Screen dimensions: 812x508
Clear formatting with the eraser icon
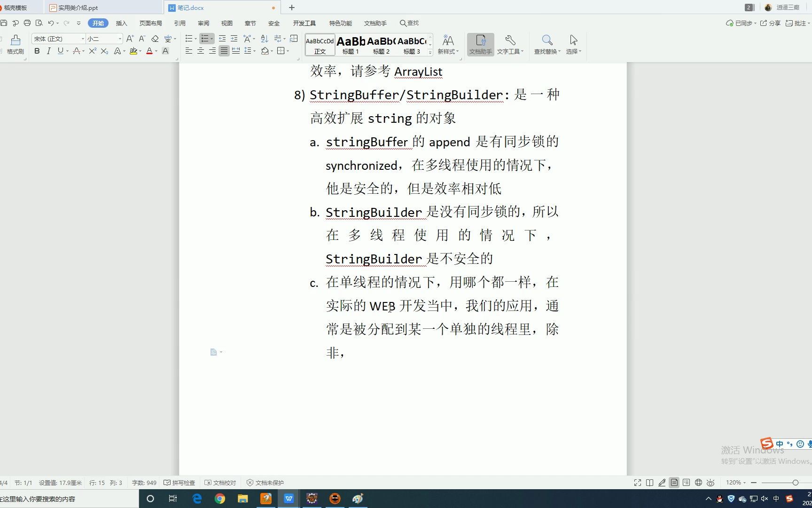(155, 39)
